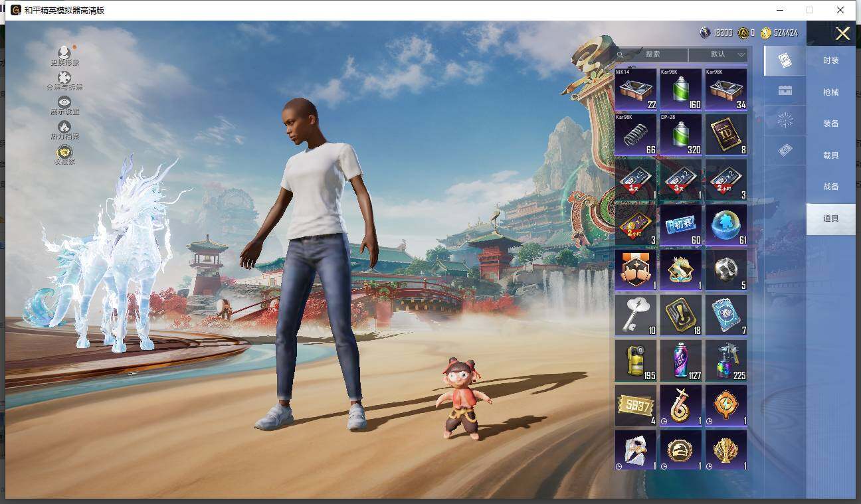Switch to the 枪械 tab
Screen dimensions: 861x504
tap(831, 92)
